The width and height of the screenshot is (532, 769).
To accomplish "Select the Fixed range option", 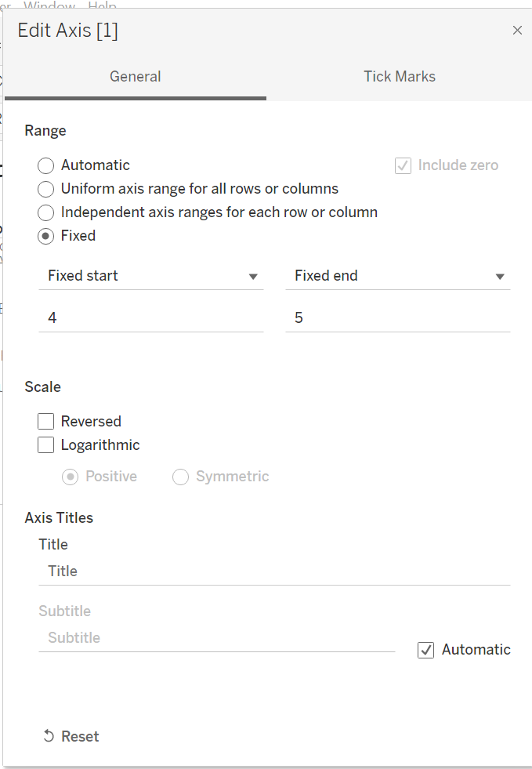I will (45, 236).
